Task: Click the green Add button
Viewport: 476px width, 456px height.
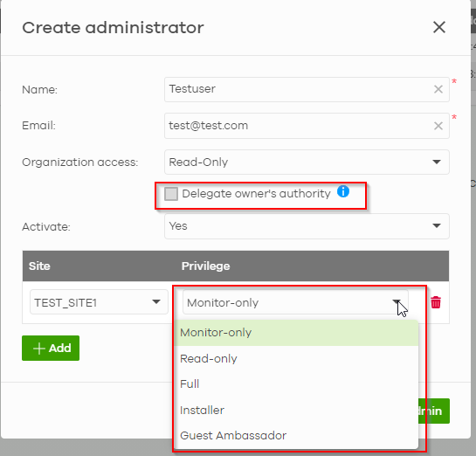Action: (51, 348)
